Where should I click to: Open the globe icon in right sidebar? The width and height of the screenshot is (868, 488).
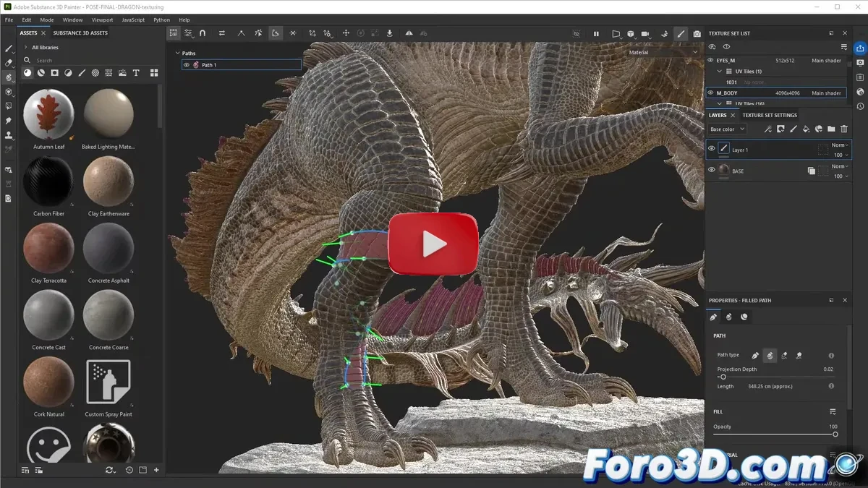point(860,92)
